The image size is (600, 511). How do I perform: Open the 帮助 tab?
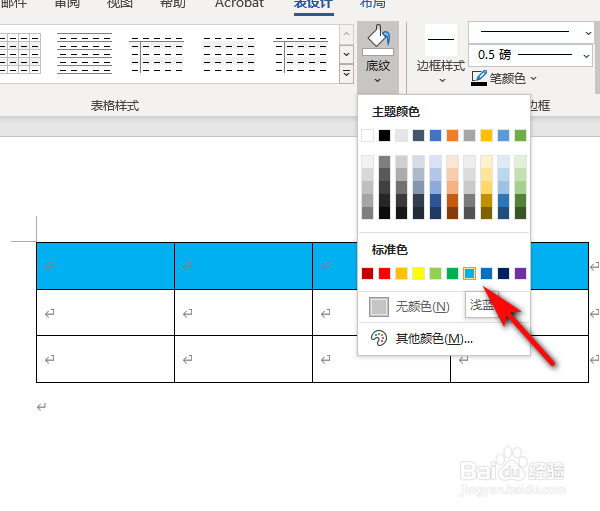(x=173, y=4)
